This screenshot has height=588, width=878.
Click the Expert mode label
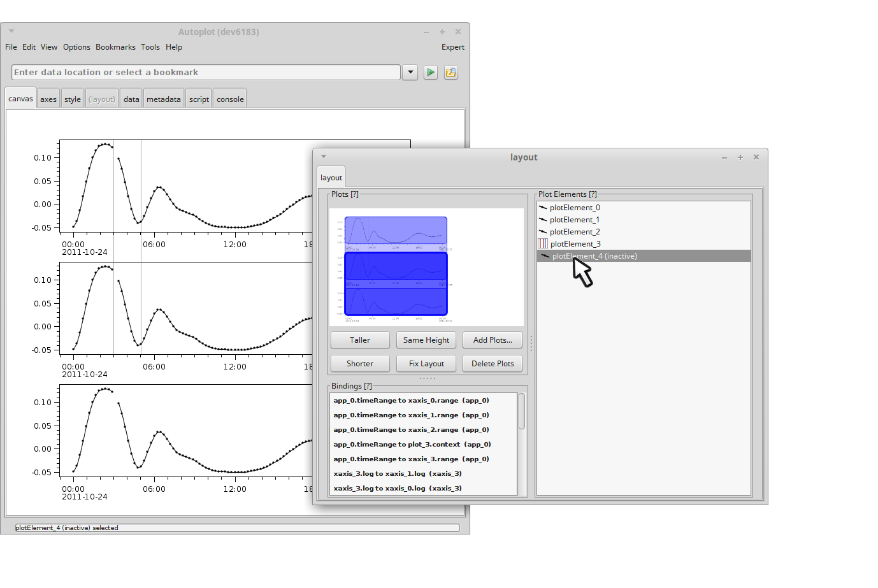[x=453, y=47]
